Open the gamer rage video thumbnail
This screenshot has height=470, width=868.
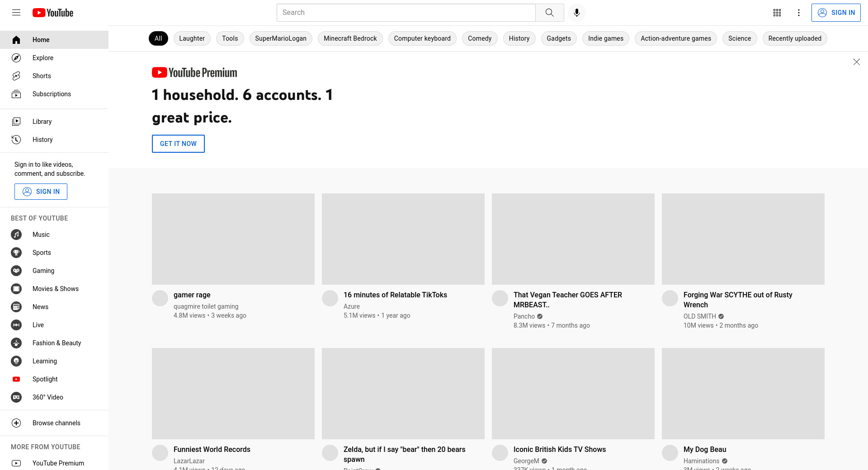pyautogui.click(x=233, y=239)
